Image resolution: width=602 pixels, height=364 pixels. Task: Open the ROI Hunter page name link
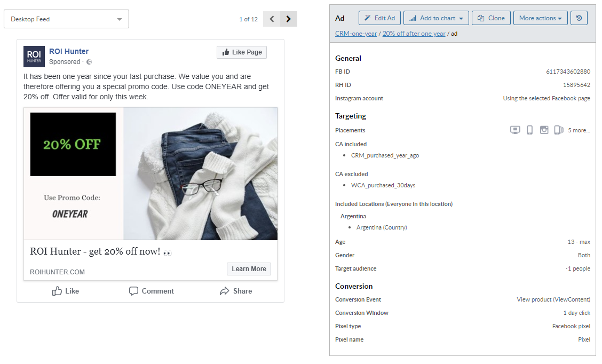(69, 51)
